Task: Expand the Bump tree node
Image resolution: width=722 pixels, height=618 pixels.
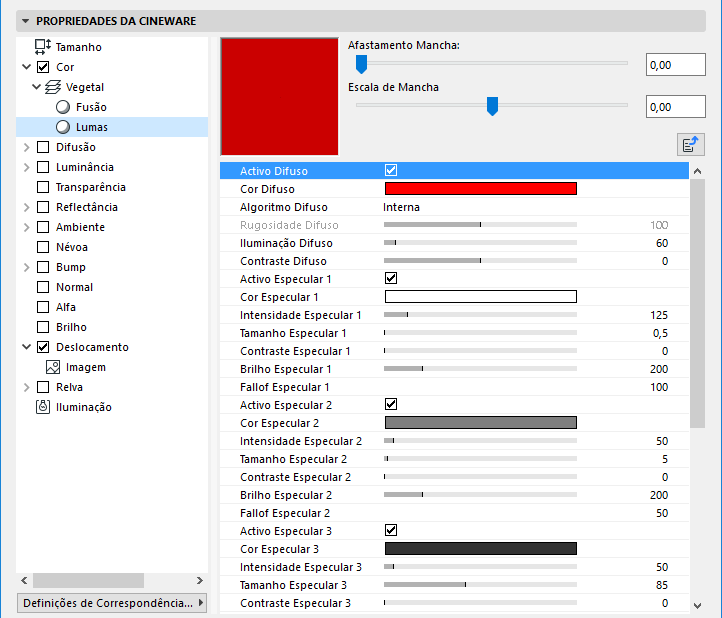Action: click(27, 267)
